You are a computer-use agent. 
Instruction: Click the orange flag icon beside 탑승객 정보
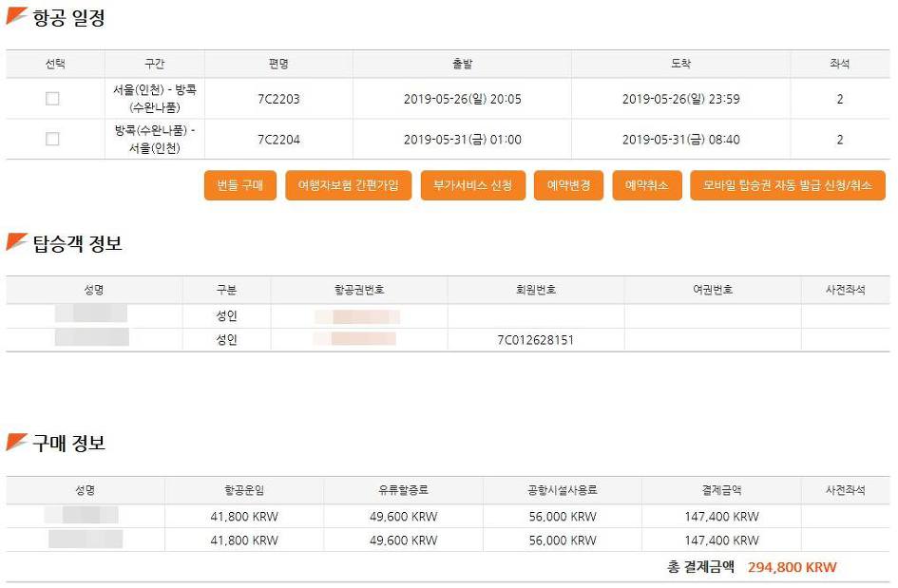point(16,241)
